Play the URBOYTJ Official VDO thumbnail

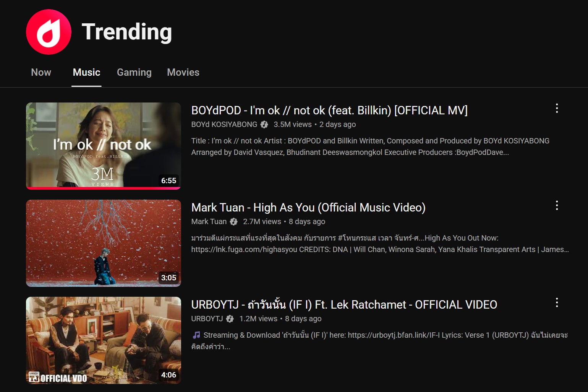pos(103,340)
